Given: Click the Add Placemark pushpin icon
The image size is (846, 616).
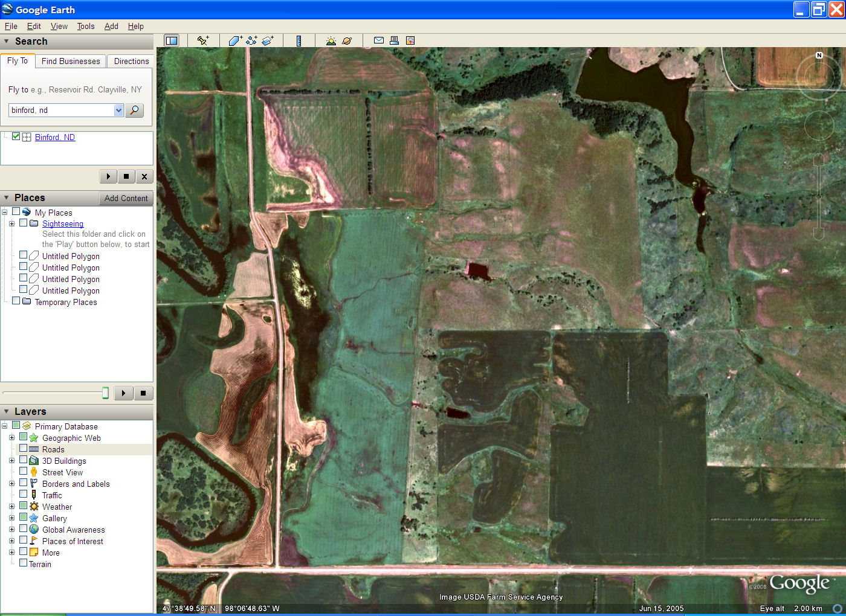Looking at the screenshot, I should (203, 40).
